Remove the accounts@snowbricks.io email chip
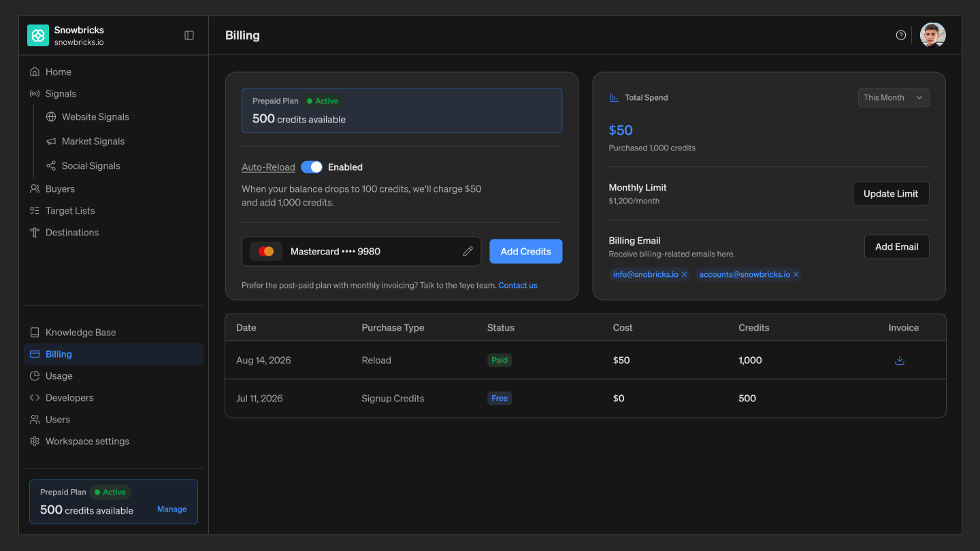 coord(796,275)
